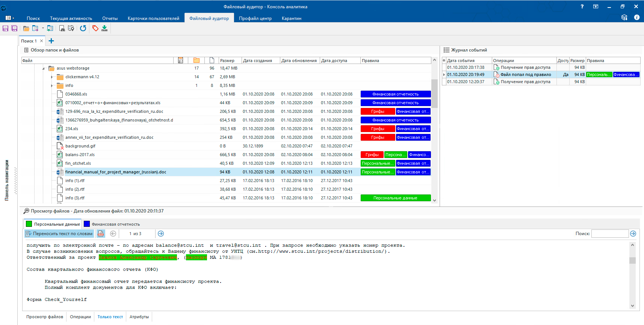Open dropdown arrow next to export icon
This screenshot has height=325, width=644.
coord(43,28)
